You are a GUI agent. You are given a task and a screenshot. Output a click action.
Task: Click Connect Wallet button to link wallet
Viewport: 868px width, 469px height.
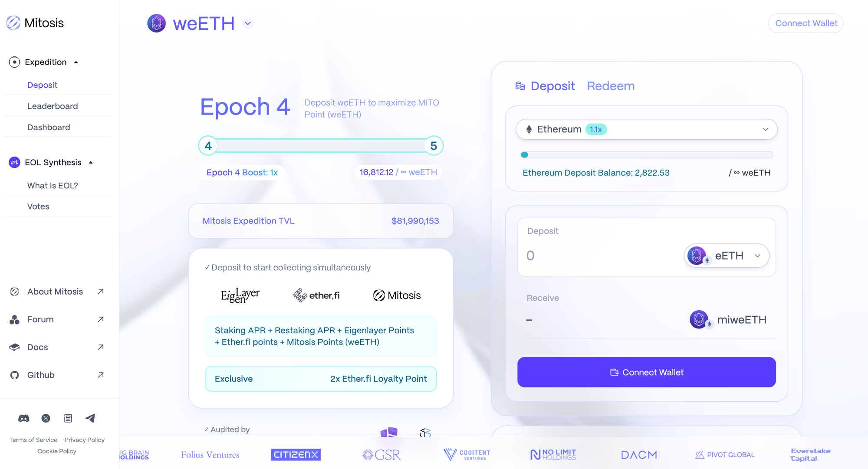[646, 371]
